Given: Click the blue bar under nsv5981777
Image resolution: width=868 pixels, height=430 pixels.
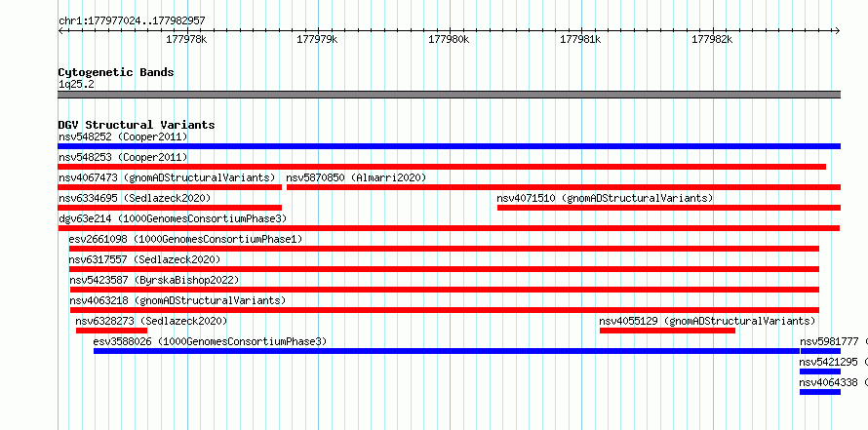Looking at the screenshot, I should coord(820,351).
